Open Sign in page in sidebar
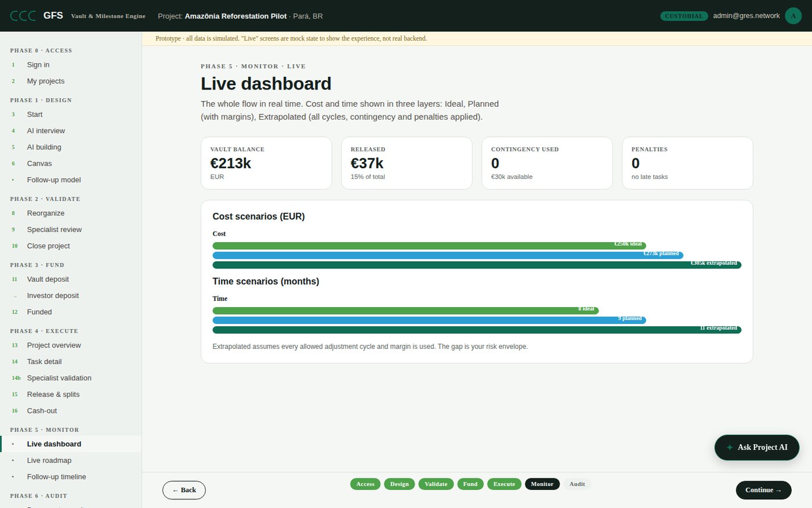 (71, 64)
